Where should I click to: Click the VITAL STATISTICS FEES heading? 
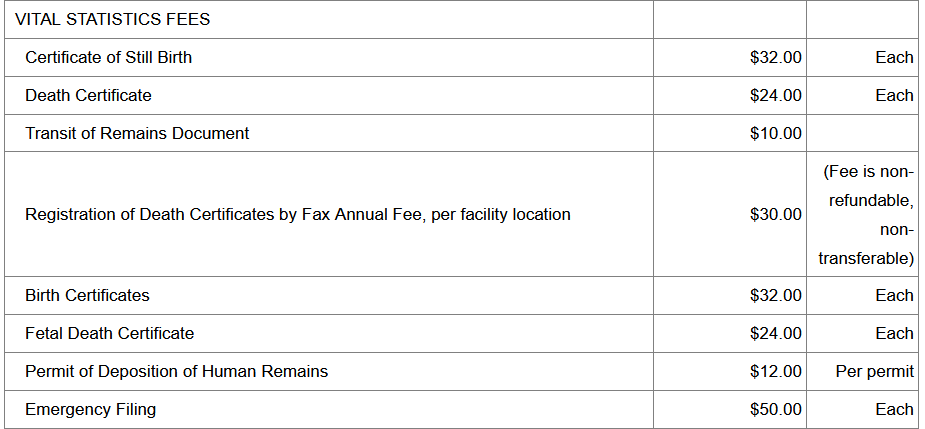tap(112, 19)
